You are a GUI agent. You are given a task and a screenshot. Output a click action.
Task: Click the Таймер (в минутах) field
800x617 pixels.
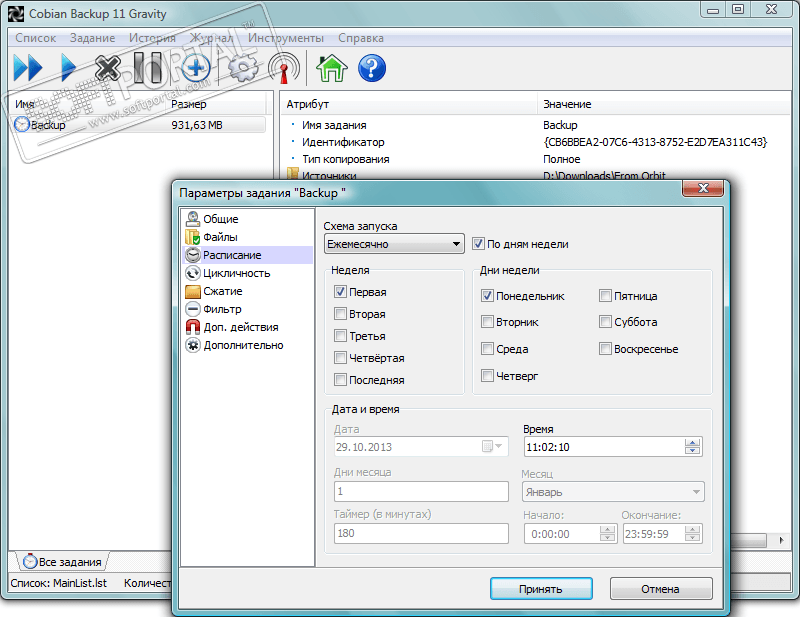pyautogui.click(x=421, y=533)
